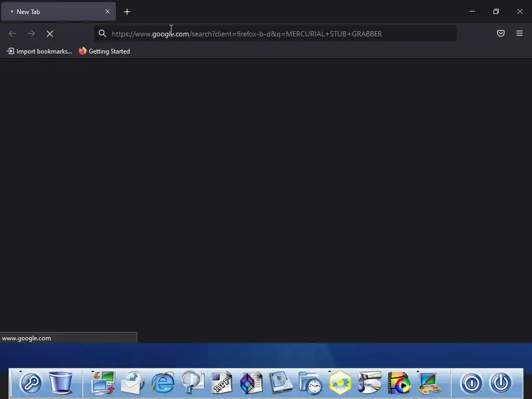Viewport: 532px width, 399px height.
Task: Click the search magnifier icon in the address bar
Action: point(102,33)
